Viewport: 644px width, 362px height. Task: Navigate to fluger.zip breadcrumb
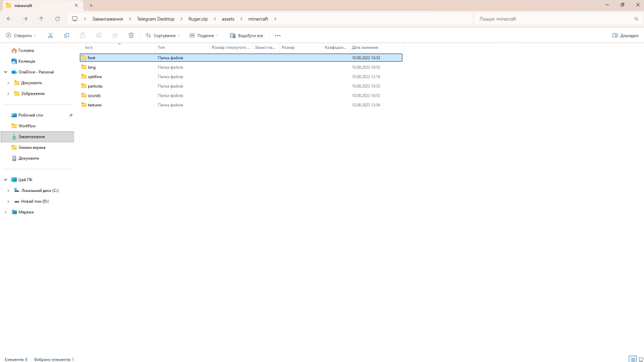coord(198,19)
